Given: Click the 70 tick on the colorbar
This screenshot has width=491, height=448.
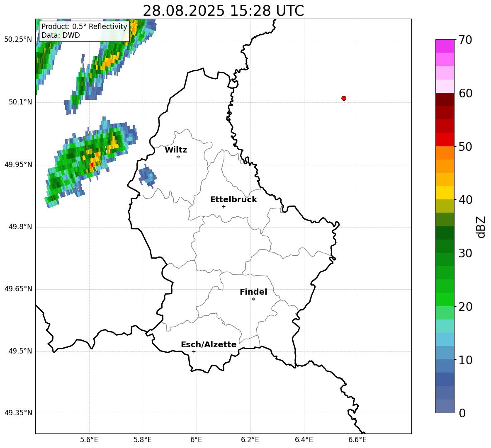Looking at the screenshot, I should click(x=465, y=40).
